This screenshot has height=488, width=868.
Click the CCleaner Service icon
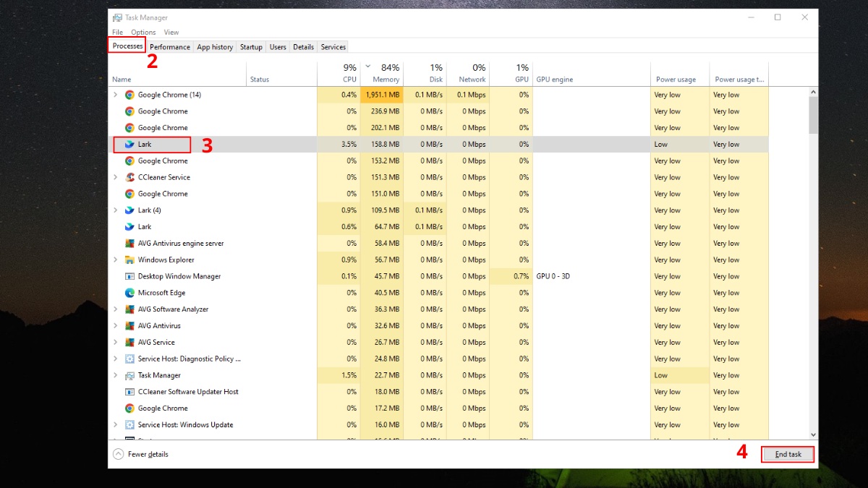[130, 177]
